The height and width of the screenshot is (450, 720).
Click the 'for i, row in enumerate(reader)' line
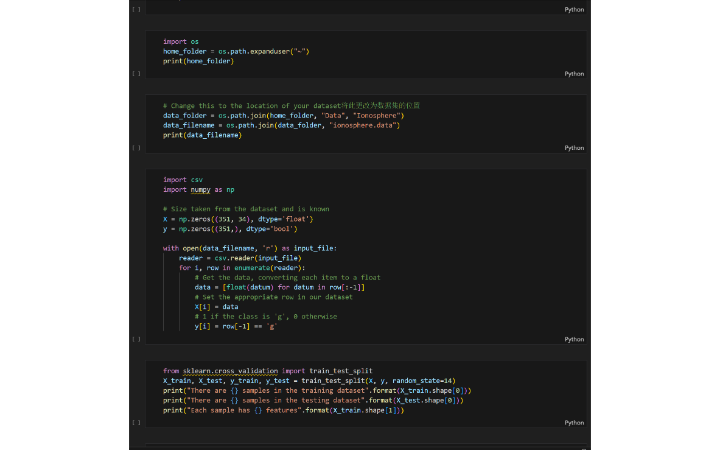(x=242, y=268)
